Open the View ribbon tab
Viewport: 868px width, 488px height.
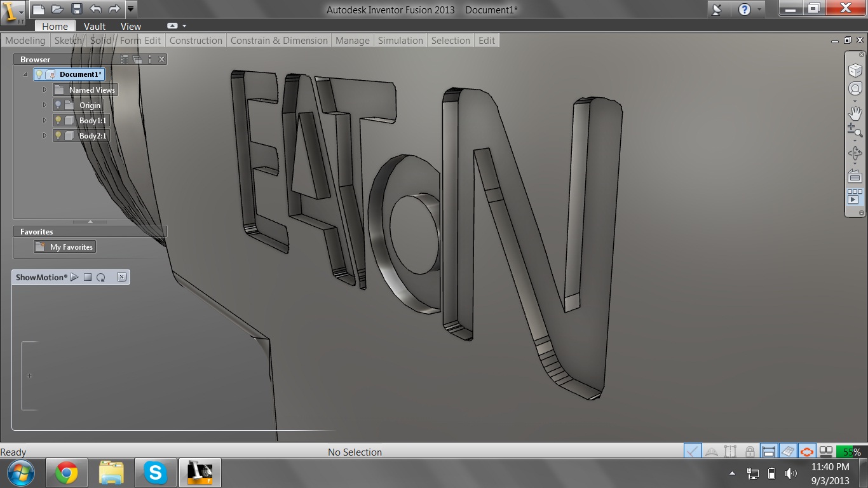coord(131,26)
